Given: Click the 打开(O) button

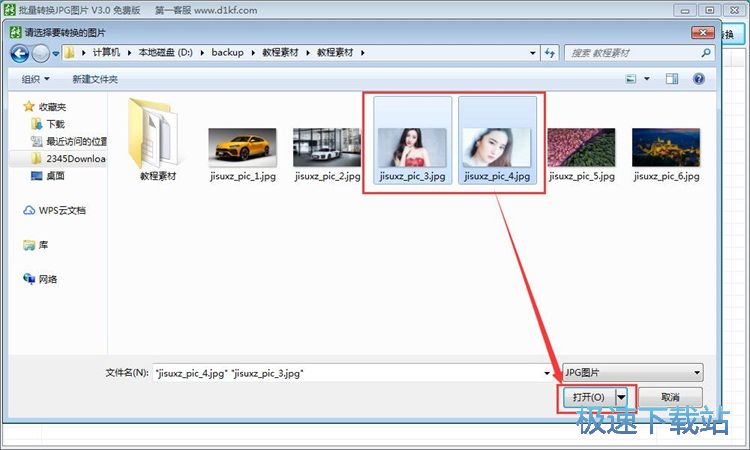Looking at the screenshot, I should point(588,398).
